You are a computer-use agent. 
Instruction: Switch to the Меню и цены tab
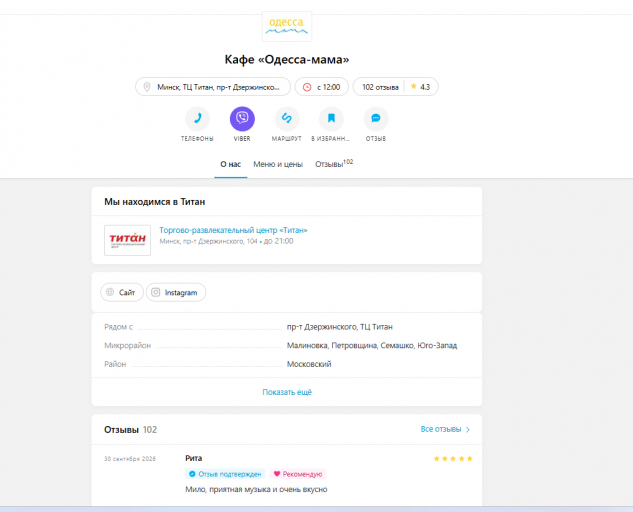278,164
